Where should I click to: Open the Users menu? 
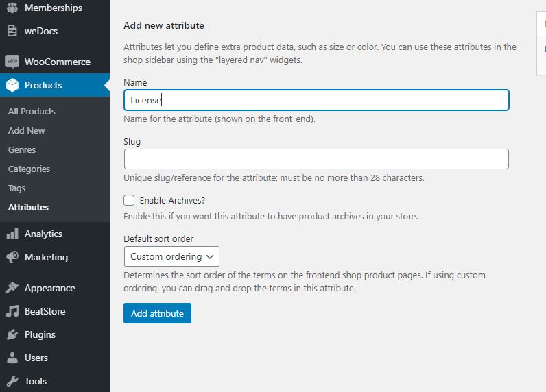click(x=55, y=358)
